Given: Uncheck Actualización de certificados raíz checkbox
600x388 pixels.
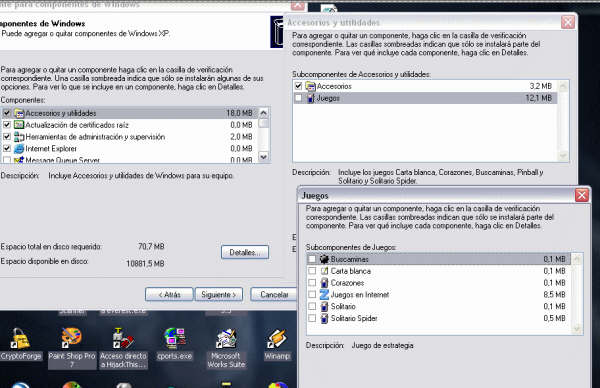Looking at the screenshot, I should (7, 125).
